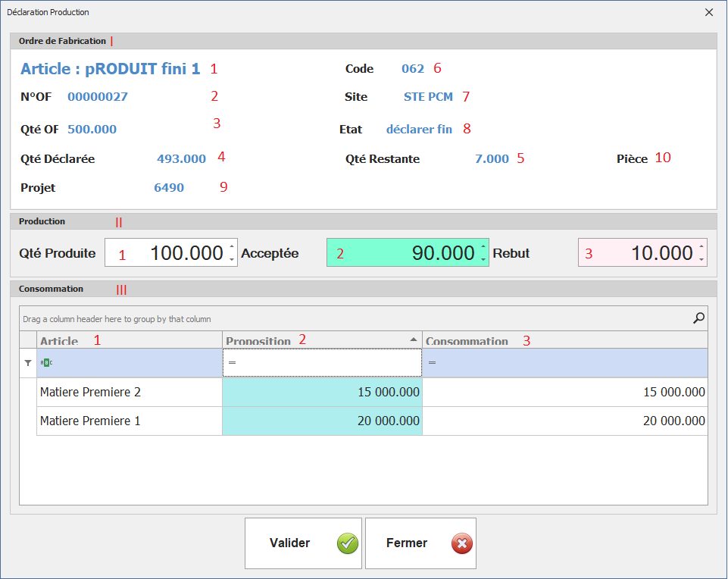Increase Acceptée quantity with the up arrow
728x579 pixels.
(x=483, y=246)
